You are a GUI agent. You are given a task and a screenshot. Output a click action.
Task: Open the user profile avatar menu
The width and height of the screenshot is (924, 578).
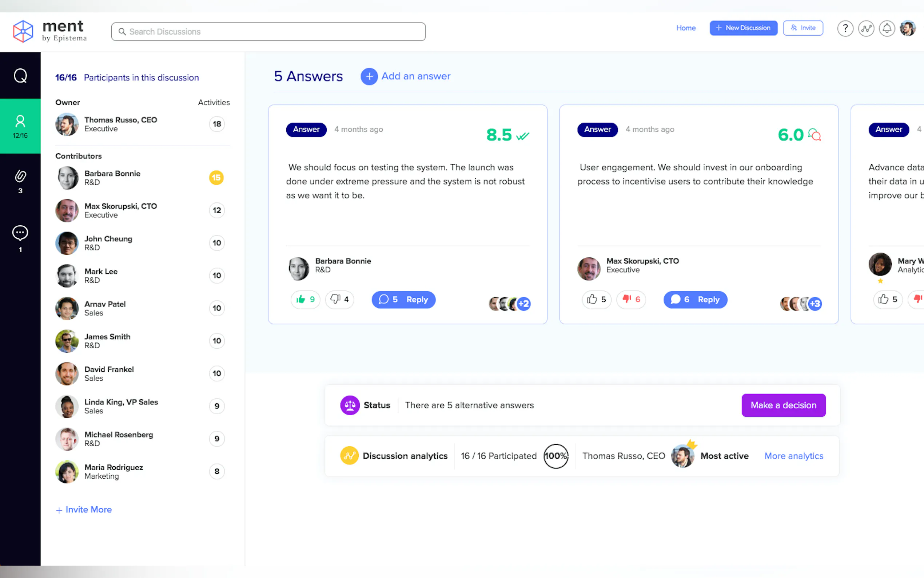908,28
